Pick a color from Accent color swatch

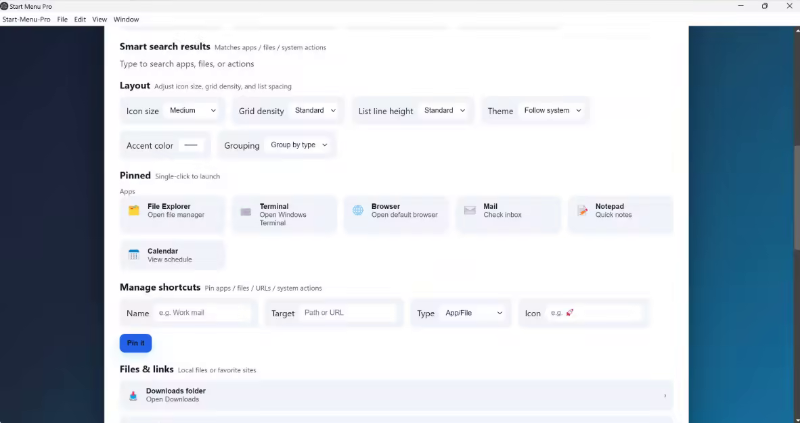pyautogui.click(x=191, y=145)
